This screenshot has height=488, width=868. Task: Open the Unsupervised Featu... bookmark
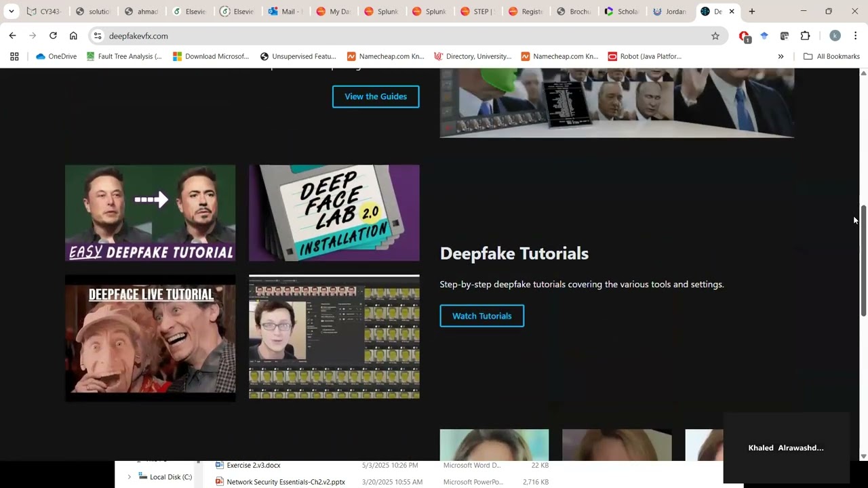[x=298, y=56]
